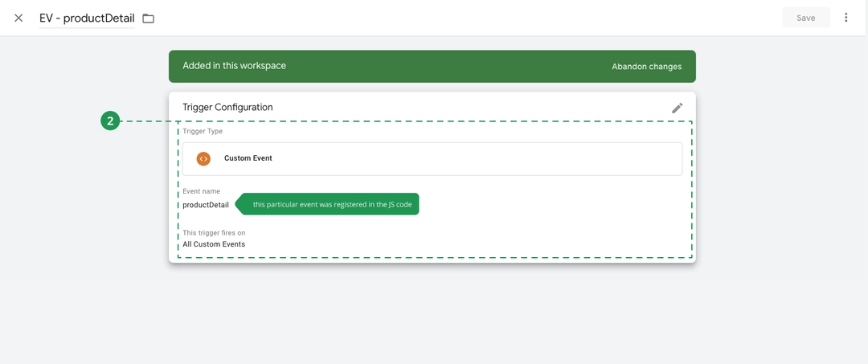This screenshot has height=364, width=868.
Task: Select the Custom Event trigger type box
Action: [432, 159]
